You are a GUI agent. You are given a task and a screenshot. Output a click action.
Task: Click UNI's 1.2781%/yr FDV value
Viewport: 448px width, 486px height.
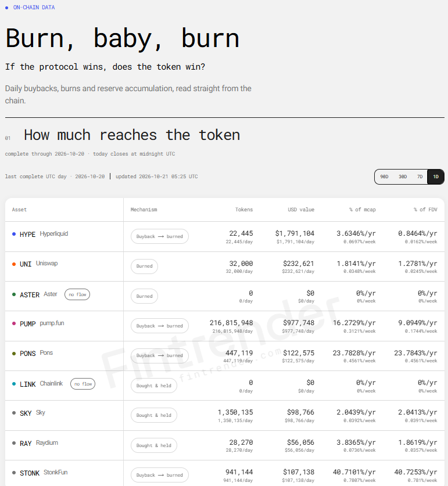tap(418, 264)
